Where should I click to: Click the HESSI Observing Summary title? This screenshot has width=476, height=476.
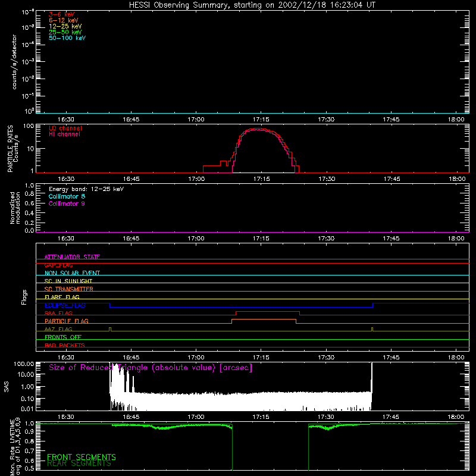(x=252, y=5)
